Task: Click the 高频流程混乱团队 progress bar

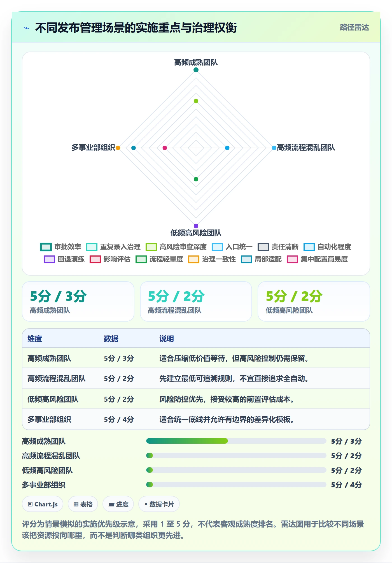Action: click(x=236, y=455)
